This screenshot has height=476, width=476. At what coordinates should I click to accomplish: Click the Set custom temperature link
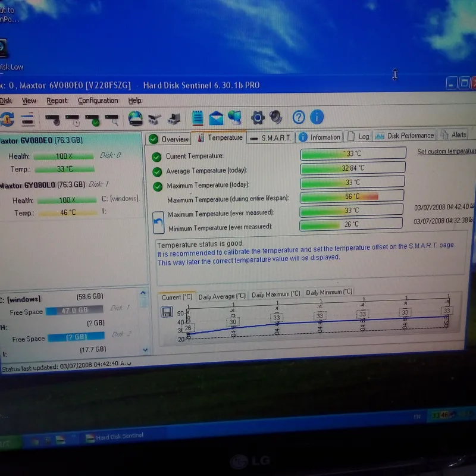pyautogui.click(x=447, y=151)
